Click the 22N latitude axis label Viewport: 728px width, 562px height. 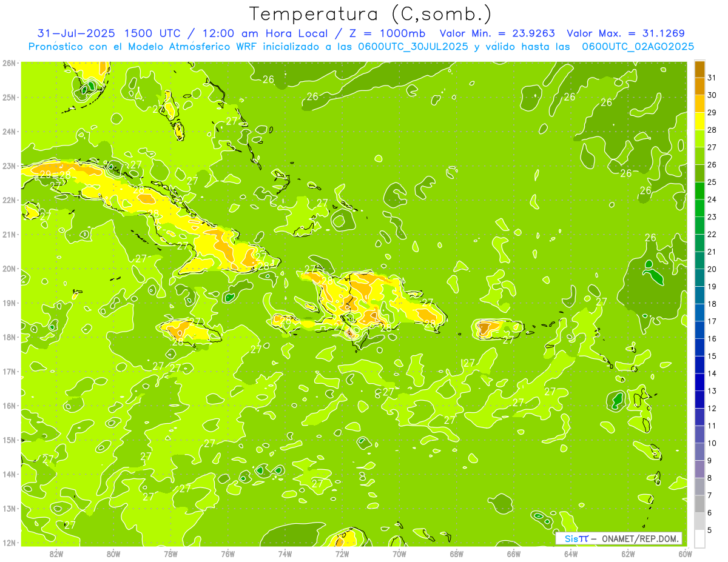tap(8, 201)
